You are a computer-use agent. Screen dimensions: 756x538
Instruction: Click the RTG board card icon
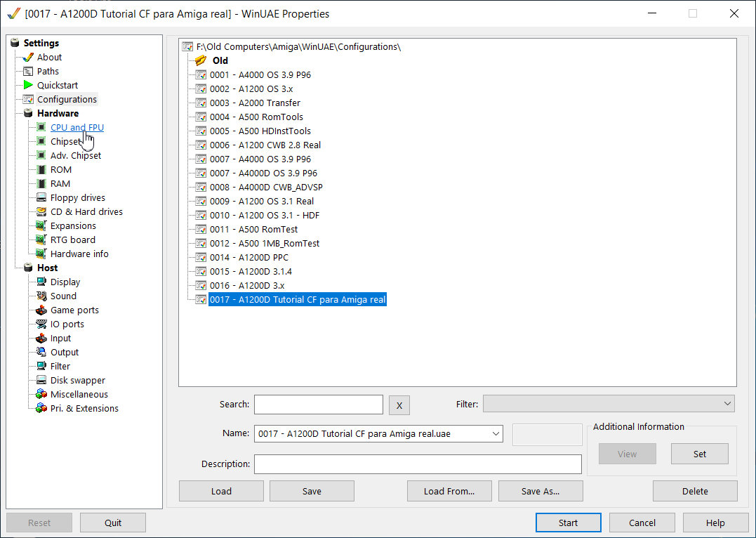point(41,240)
